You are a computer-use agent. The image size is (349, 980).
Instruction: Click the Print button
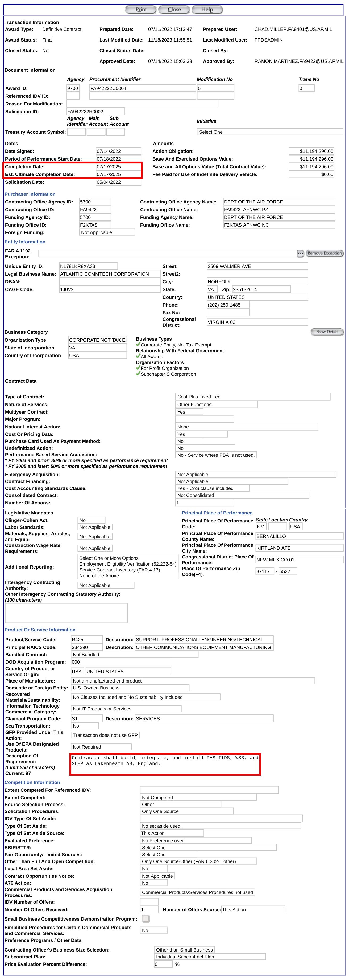point(141,10)
